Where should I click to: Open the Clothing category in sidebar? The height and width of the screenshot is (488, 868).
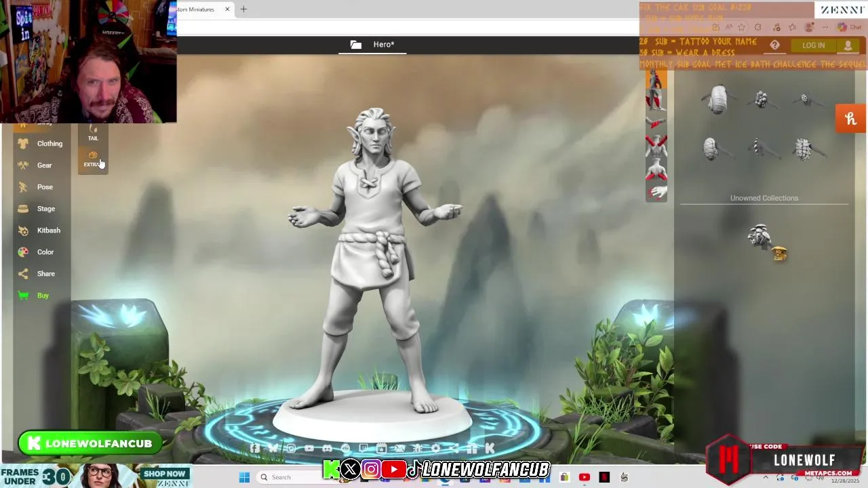point(41,144)
